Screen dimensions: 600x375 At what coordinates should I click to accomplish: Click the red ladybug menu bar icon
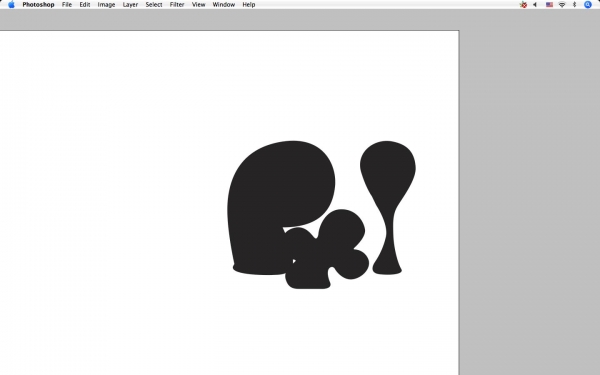pos(523,5)
